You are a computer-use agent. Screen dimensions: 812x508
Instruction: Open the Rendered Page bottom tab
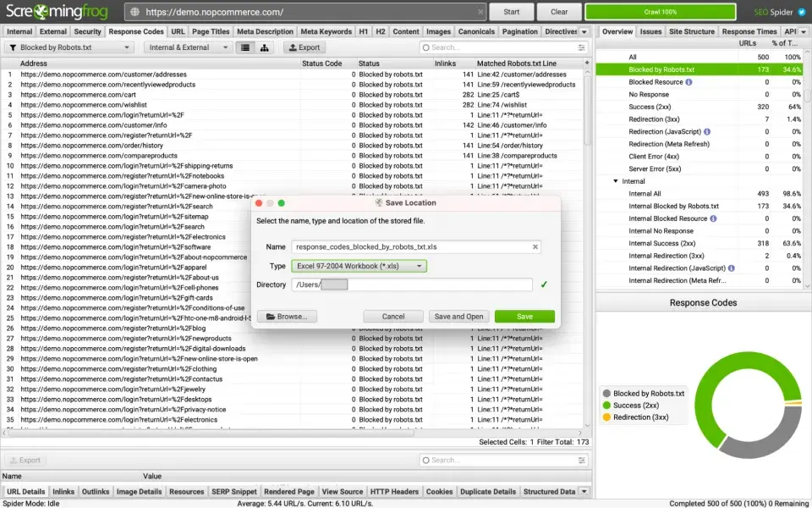(289, 491)
